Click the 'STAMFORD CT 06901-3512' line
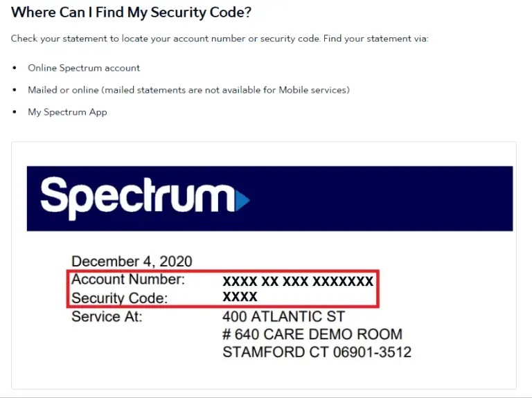Image resolution: width=532 pixels, height=398 pixels. (x=317, y=352)
